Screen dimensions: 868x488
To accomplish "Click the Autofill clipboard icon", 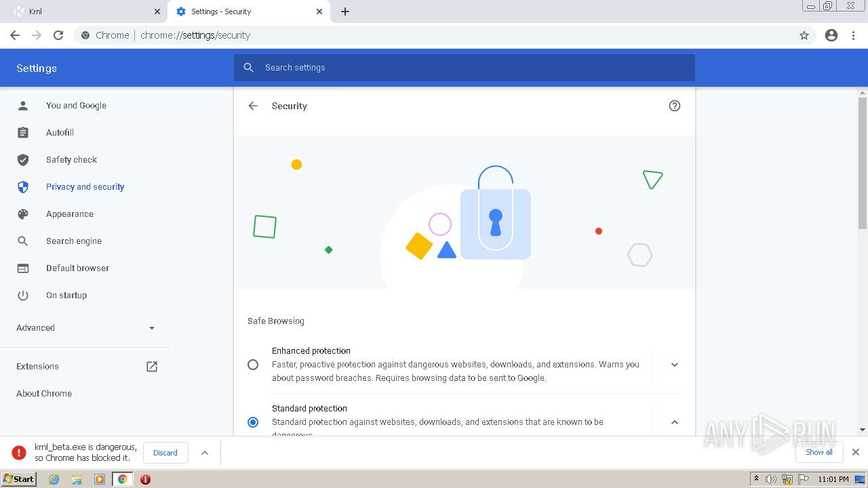I will (x=23, y=133).
